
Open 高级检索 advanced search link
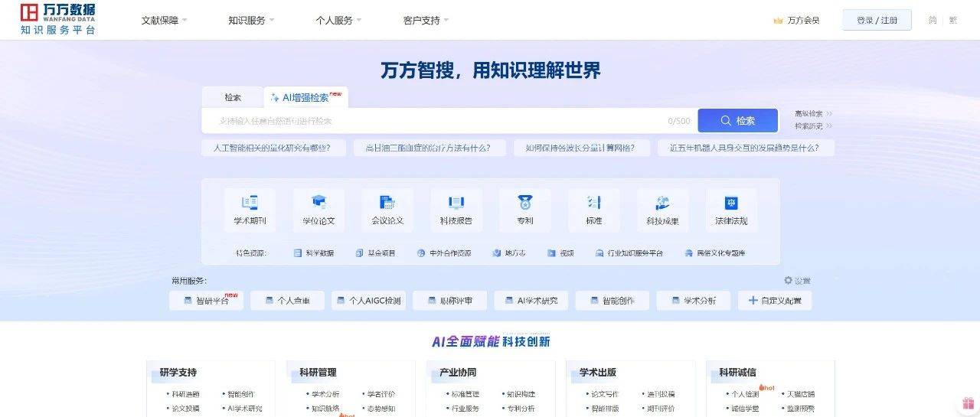pyautogui.click(x=813, y=114)
